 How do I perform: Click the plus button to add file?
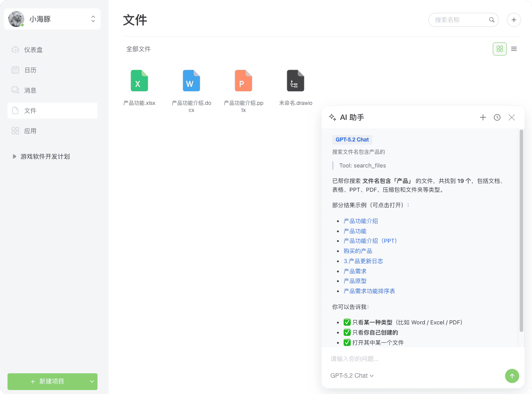click(x=514, y=20)
